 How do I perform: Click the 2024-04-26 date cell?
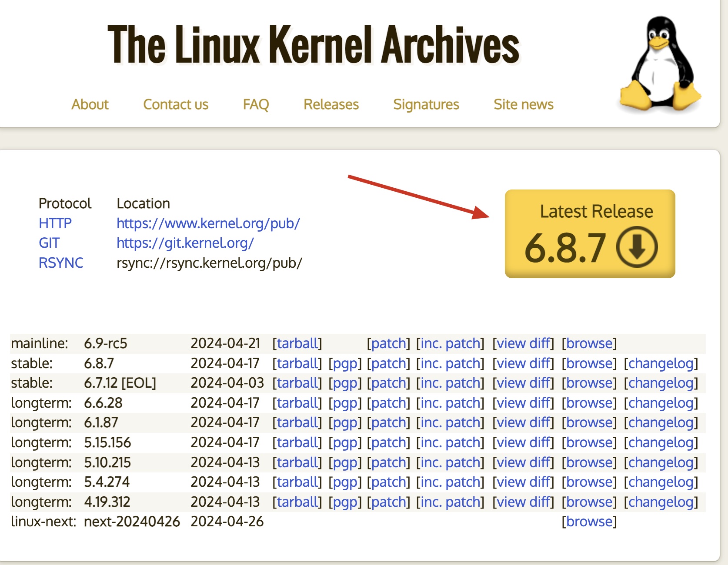[x=227, y=522]
